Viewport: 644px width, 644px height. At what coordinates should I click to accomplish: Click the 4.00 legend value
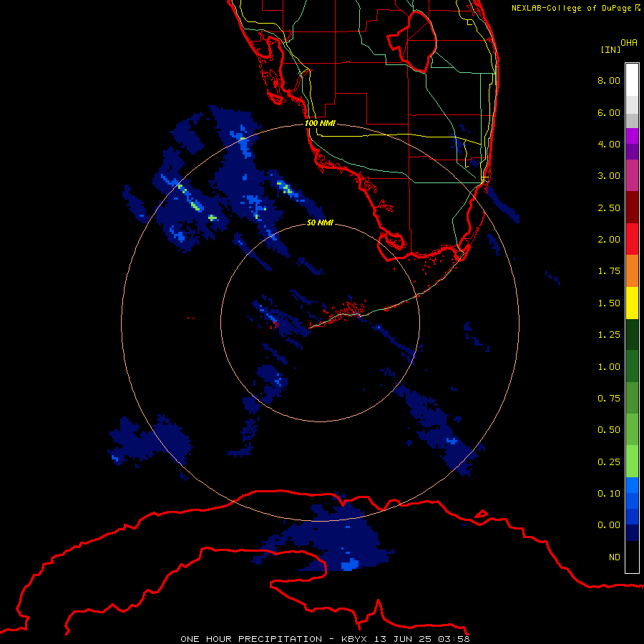[x=609, y=144]
